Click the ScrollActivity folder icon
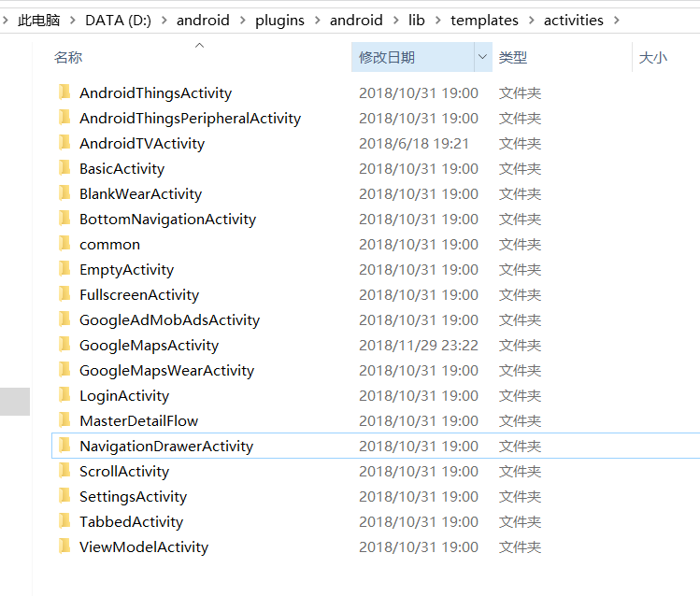This screenshot has height=596, width=700. pyautogui.click(x=64, y=471)
